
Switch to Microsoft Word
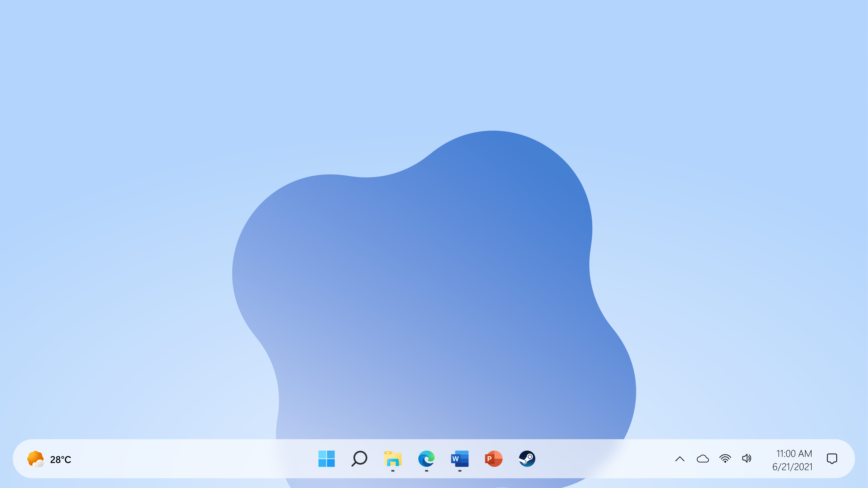click(460, 459)
